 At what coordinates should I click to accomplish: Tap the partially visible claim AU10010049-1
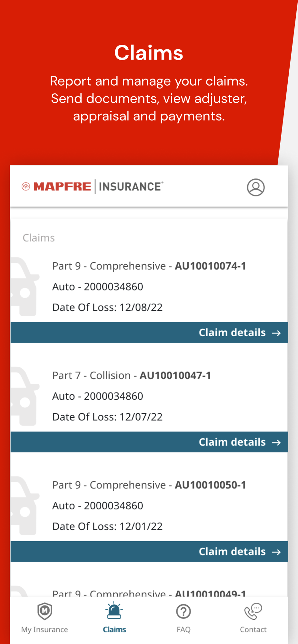(x=149, y=592)
